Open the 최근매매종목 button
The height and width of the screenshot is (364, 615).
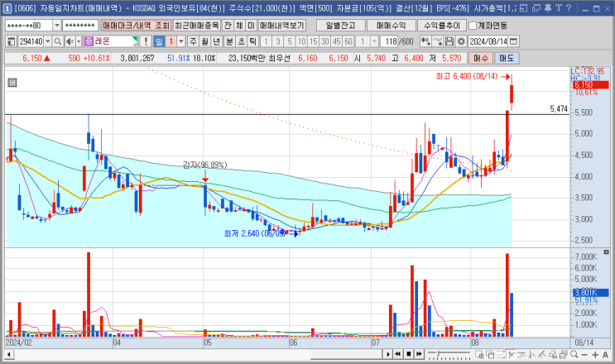pyautogui.click(x=197, y=26)
